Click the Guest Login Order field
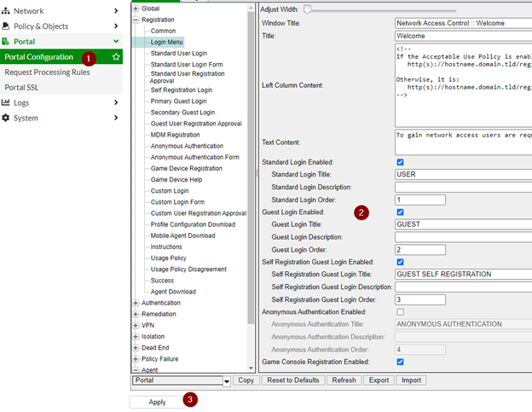 (x=420, y=250)
